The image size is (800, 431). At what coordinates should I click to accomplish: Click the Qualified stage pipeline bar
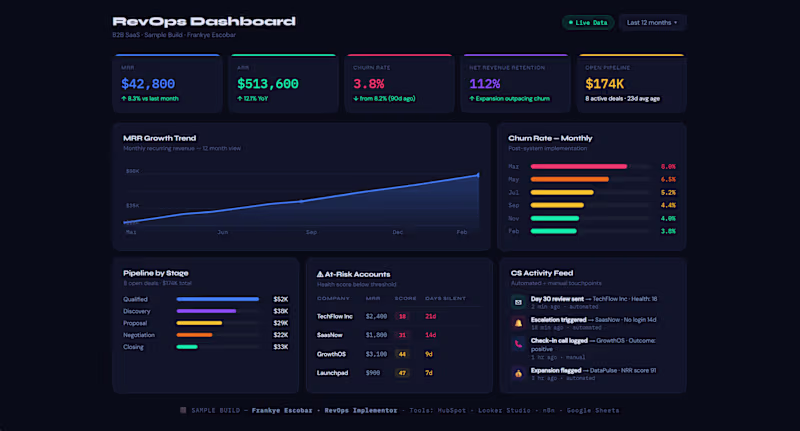pos(217,299)
